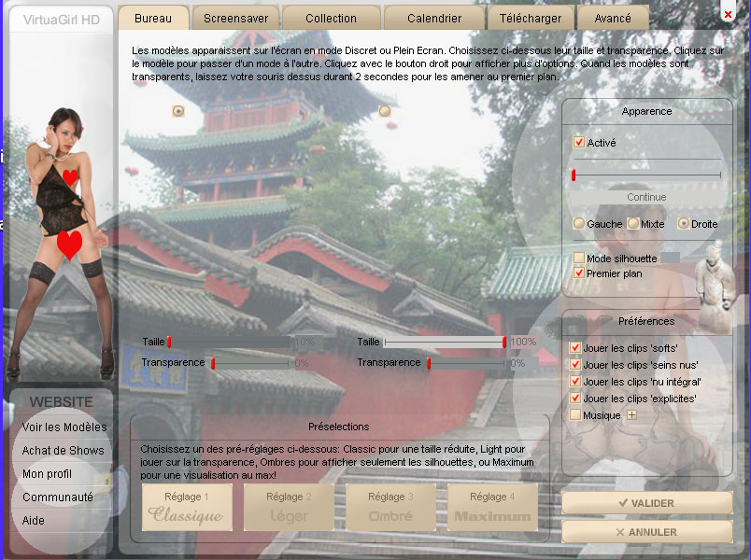Open the Communauté link
The image size is (751, 560).
pos(58,497)
